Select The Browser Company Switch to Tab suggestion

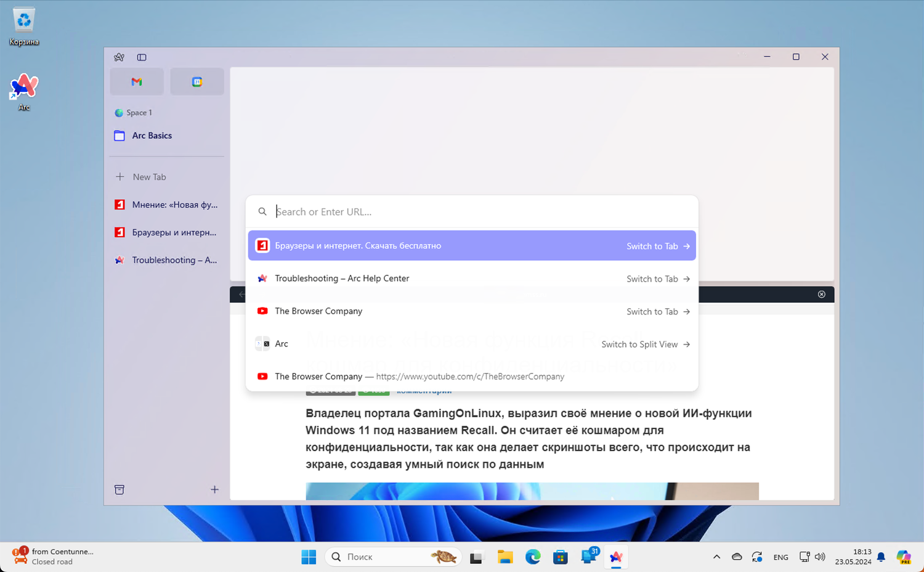472,311
